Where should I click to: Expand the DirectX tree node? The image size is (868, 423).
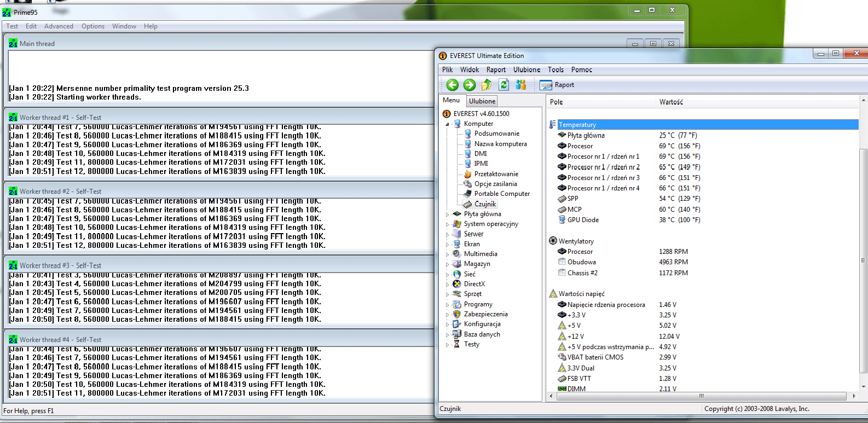click(x=447, y=285)
